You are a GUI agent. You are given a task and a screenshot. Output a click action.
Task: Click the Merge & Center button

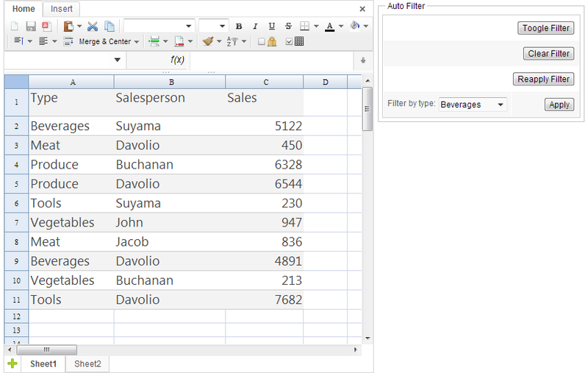pos(104,42)
